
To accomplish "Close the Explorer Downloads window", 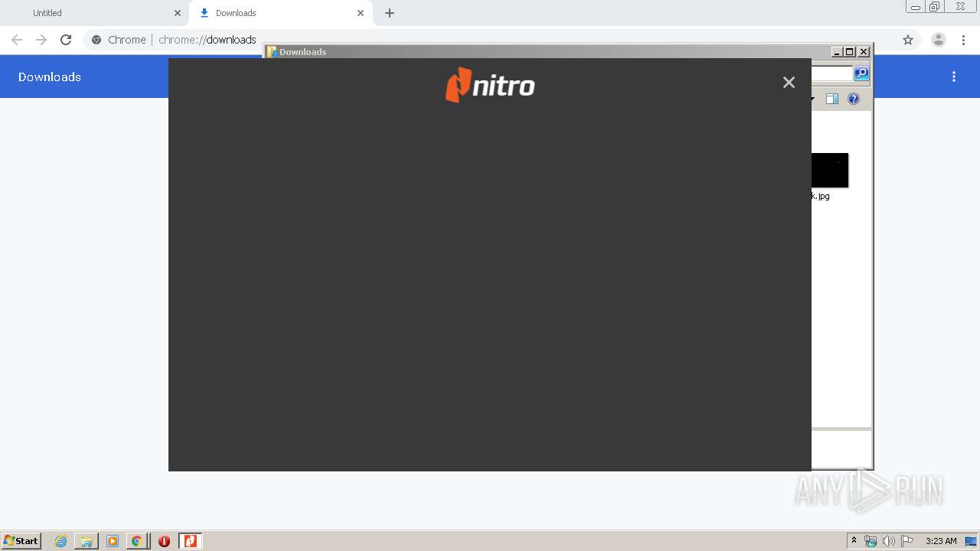I will coord(864,52).
